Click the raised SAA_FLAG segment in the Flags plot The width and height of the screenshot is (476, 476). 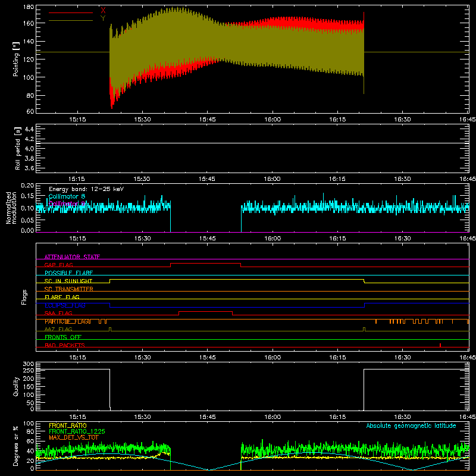click(205, 311)
